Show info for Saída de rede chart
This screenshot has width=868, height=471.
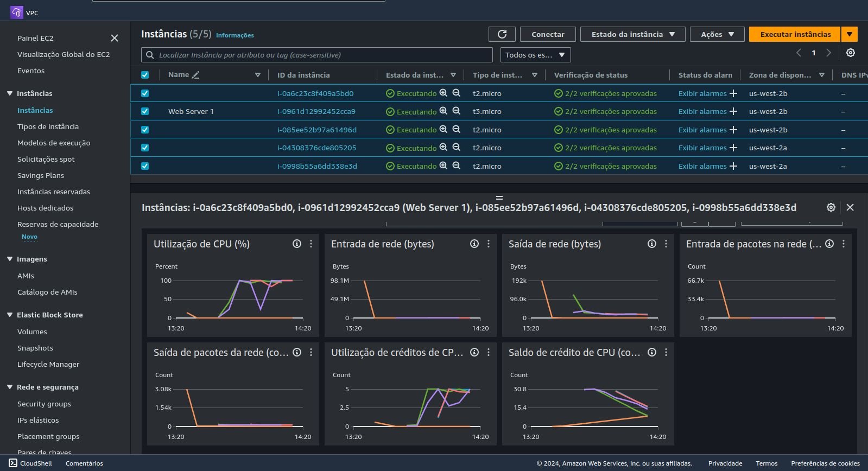pos(652,244)
